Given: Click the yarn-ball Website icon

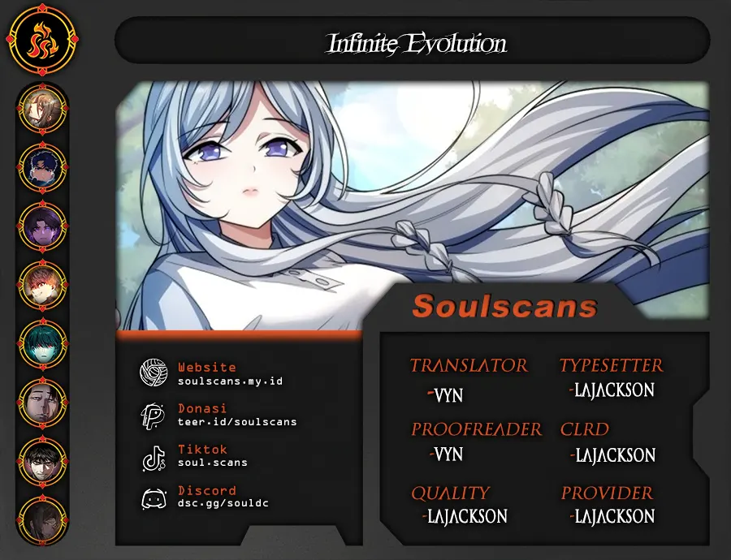Looking at the screenshot, I should tap(154, 373).
